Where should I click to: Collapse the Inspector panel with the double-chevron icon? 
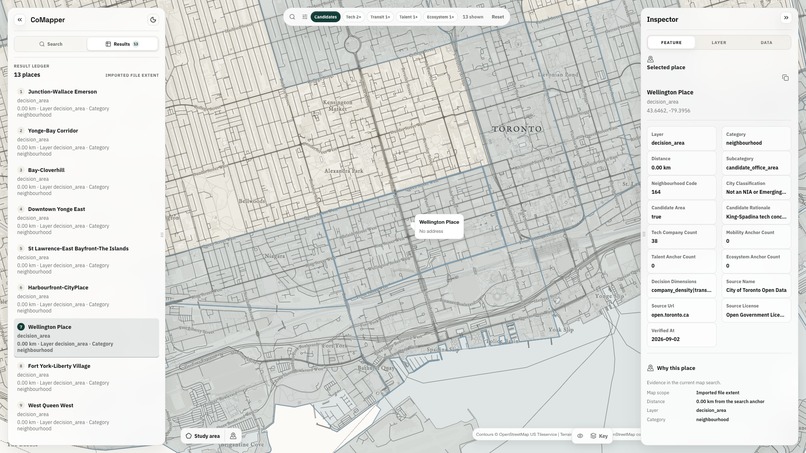point(786,18)
